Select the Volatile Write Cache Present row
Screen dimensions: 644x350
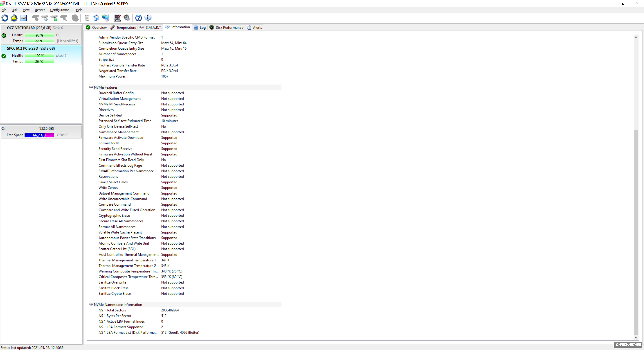click(x=185, y=232)
